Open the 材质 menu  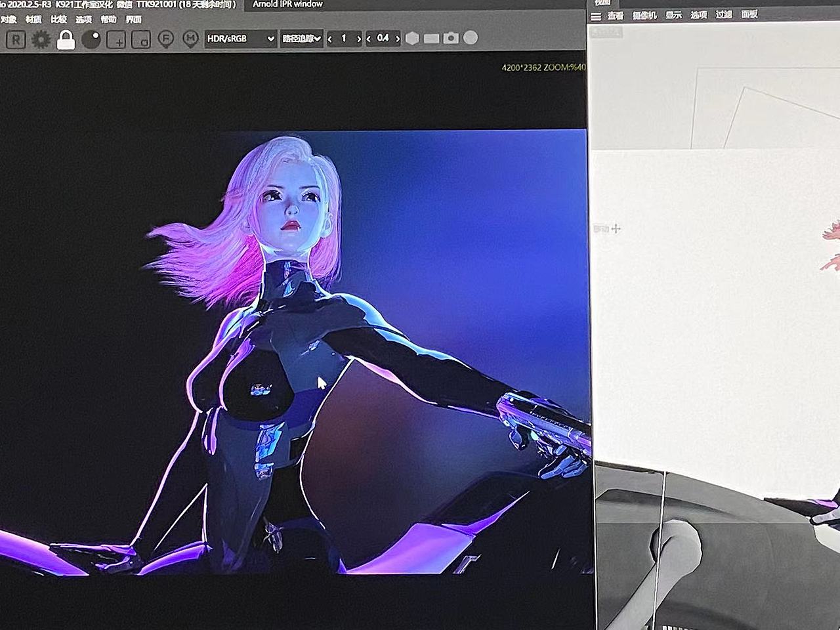click(x=33, y=19)
